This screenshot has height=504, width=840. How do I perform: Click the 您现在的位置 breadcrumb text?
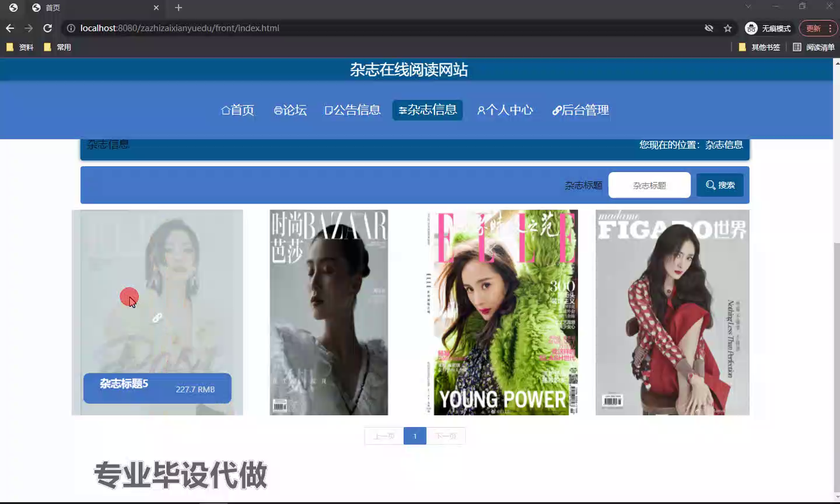[x=691, y=145]
